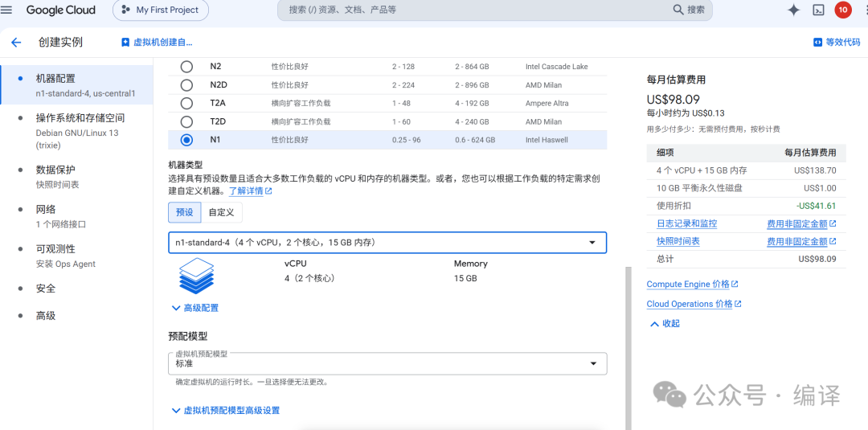The width and height of the screenshot is (868, 430).
Task: Open Gemini sparkle assistant icon
Action: [x=793, y=10]
